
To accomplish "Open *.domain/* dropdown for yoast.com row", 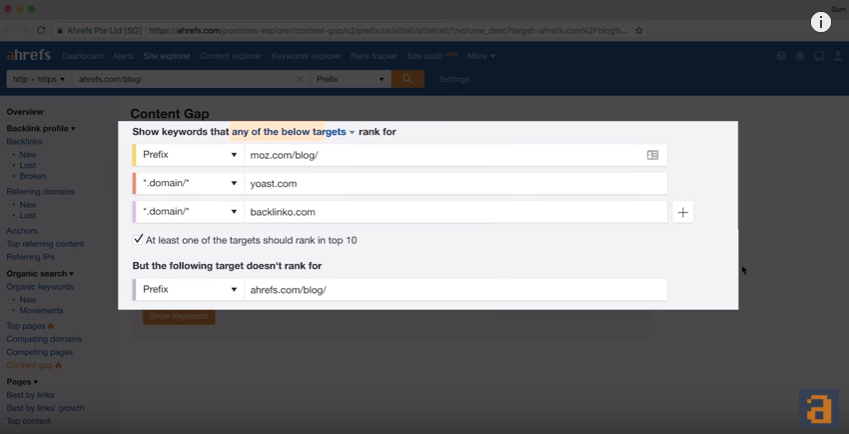I will click(190, 183).
